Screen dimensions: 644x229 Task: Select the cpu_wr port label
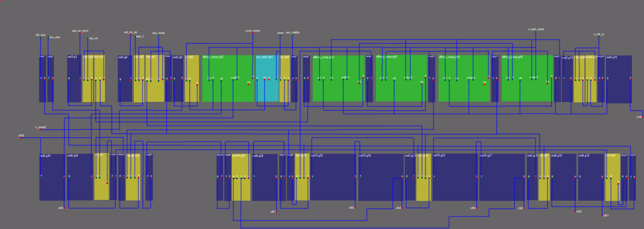(93, 38)
